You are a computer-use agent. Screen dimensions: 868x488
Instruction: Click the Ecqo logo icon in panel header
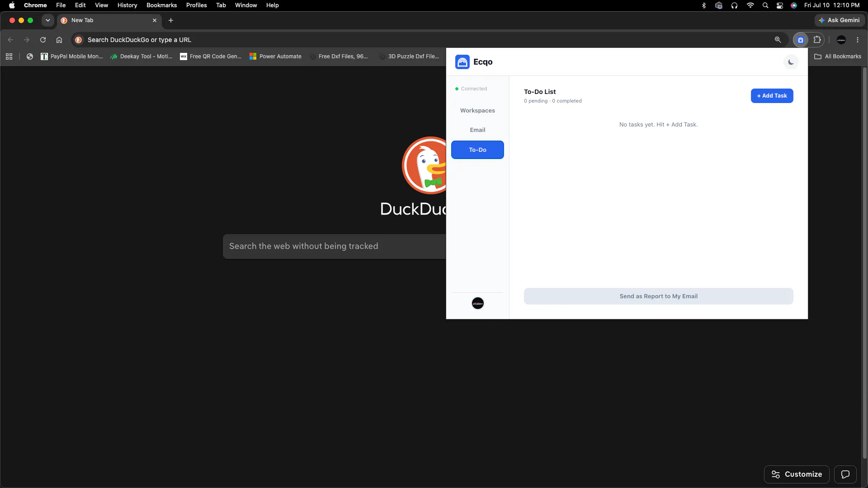(x=462, y=62)
